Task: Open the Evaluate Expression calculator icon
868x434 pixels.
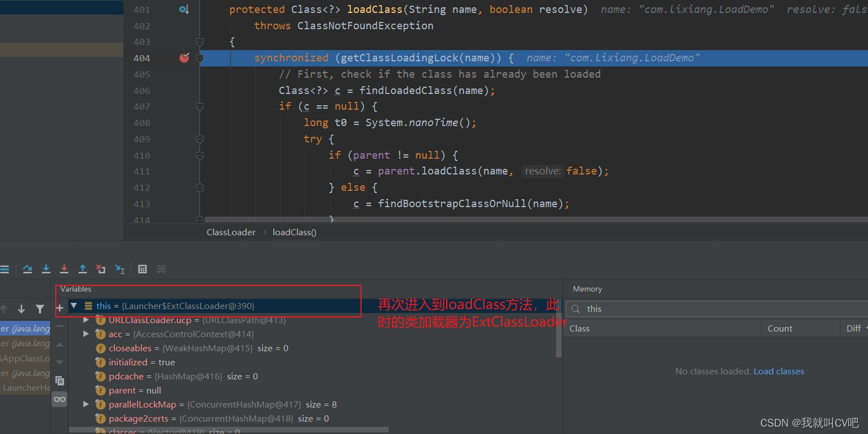Action: click(143, 269)
